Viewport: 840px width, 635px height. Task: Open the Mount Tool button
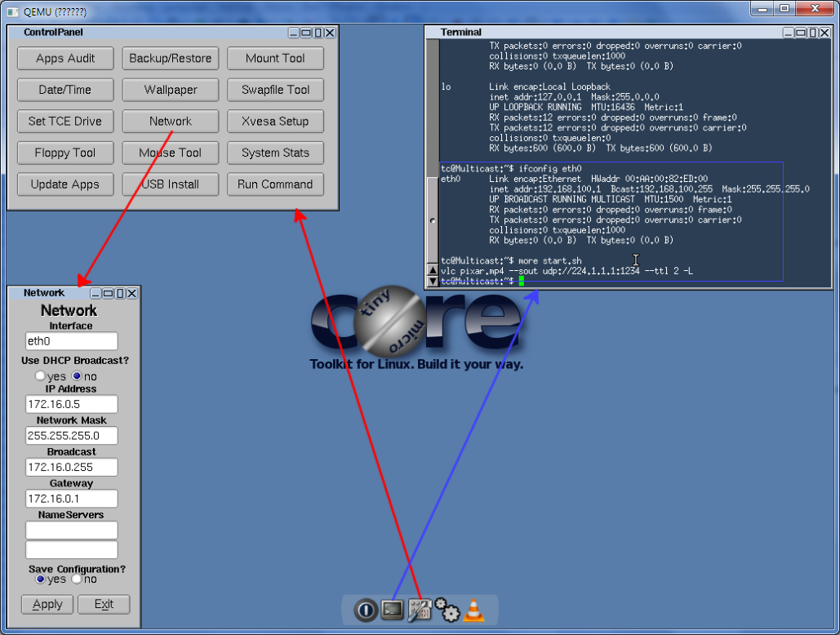tap(275, 59)
